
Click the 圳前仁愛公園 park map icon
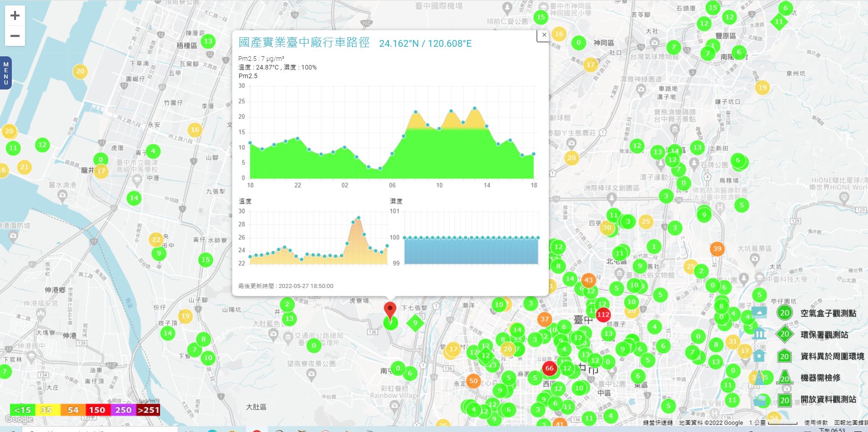pos(507,8)
